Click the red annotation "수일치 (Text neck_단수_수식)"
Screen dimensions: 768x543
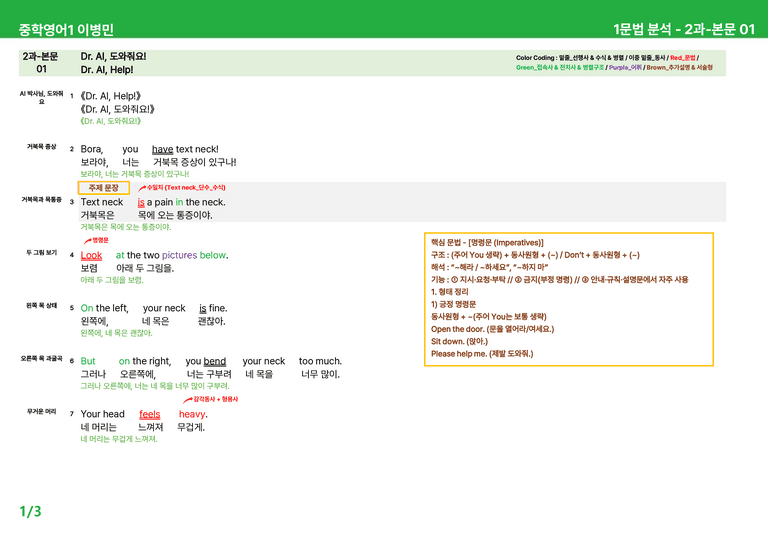point(186,188)
